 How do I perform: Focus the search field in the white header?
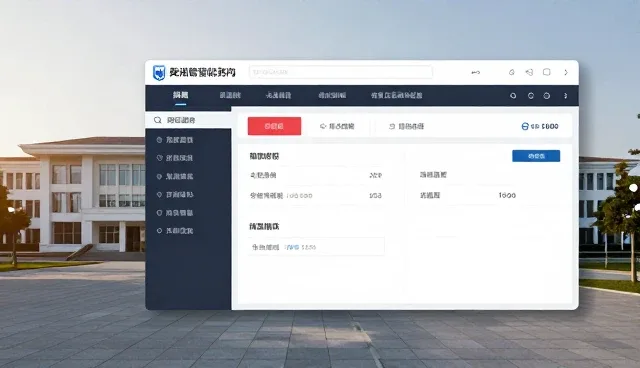coord(341,72)
